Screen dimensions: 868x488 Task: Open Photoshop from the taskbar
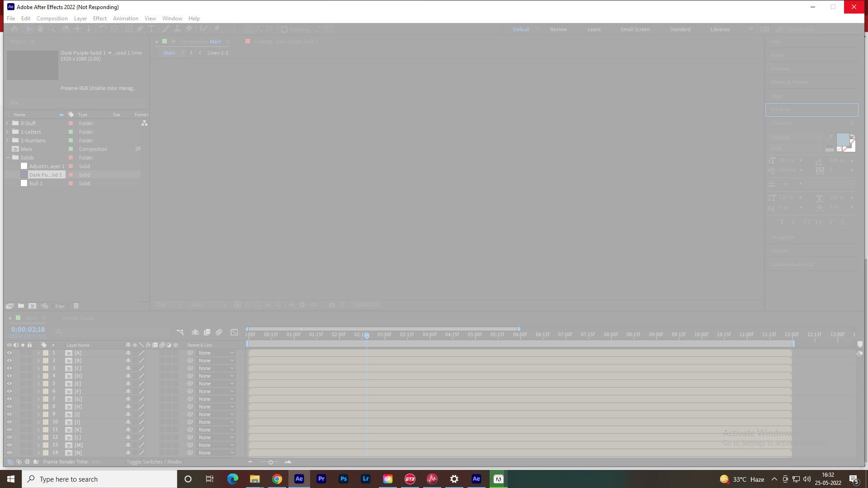(x=344, y=479)
